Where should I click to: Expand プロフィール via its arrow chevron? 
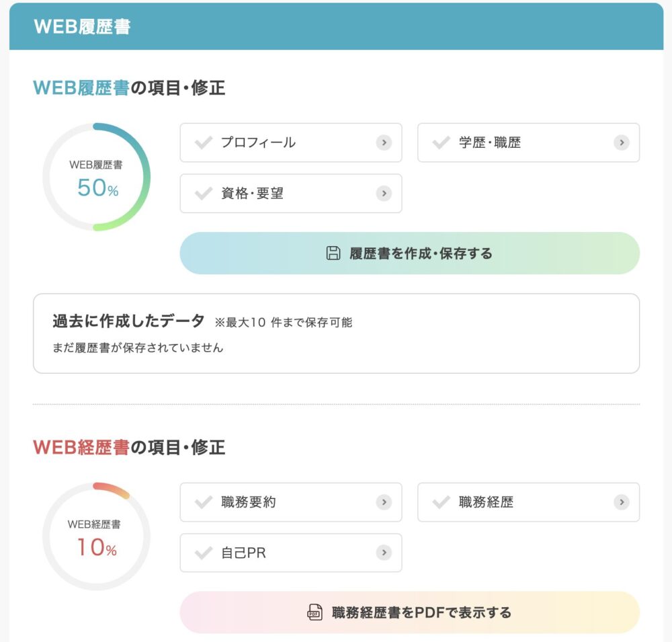coord(384,143)
